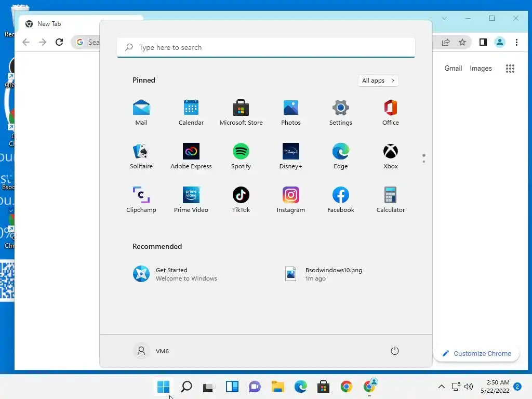The image size is (532, 399).
Task: Open Get Started recommended item
Action: (x=175, y=274)
